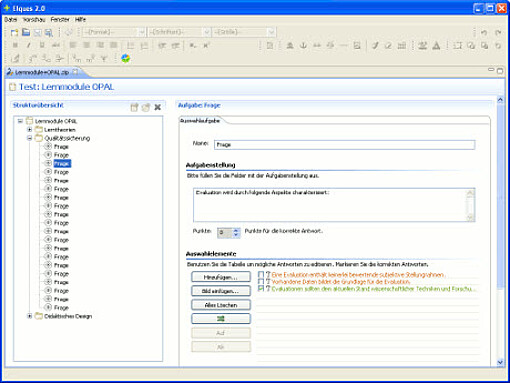
Task: Maximize the editor view icon
Action: (x=500, y=71)
